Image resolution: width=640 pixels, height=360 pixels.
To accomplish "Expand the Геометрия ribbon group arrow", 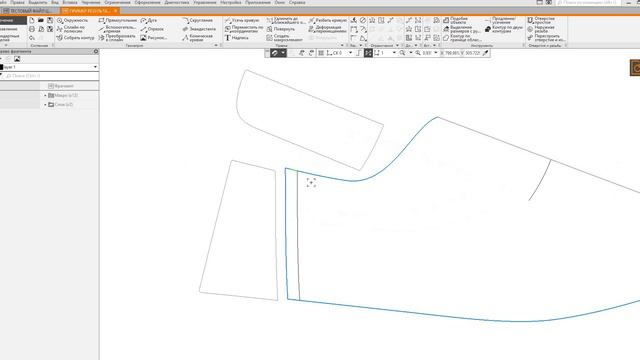I will pyautogui.click(x=216, y=45).
